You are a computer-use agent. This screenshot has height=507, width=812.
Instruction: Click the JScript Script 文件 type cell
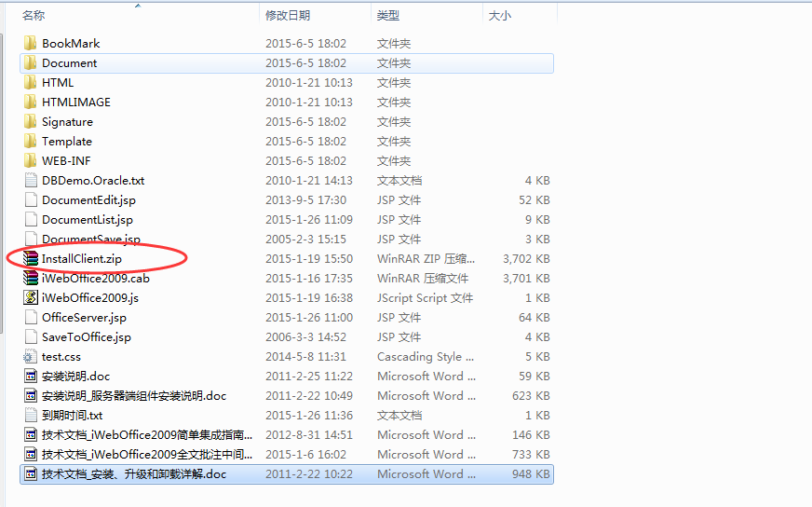[425, 297]
